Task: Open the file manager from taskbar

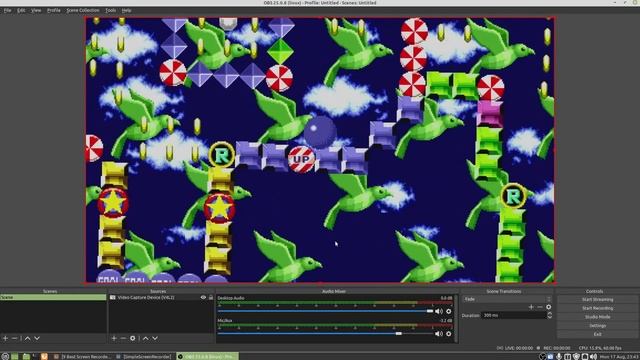Action: pos(26,356)
